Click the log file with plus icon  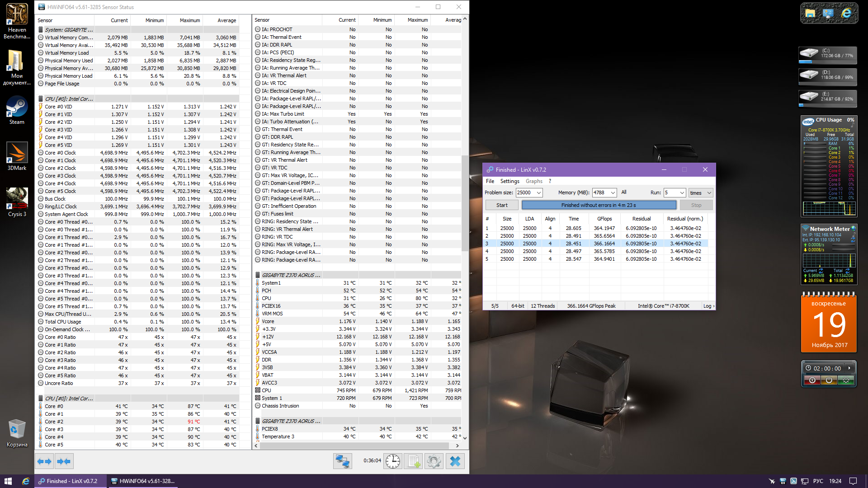(x=414, y=461)
